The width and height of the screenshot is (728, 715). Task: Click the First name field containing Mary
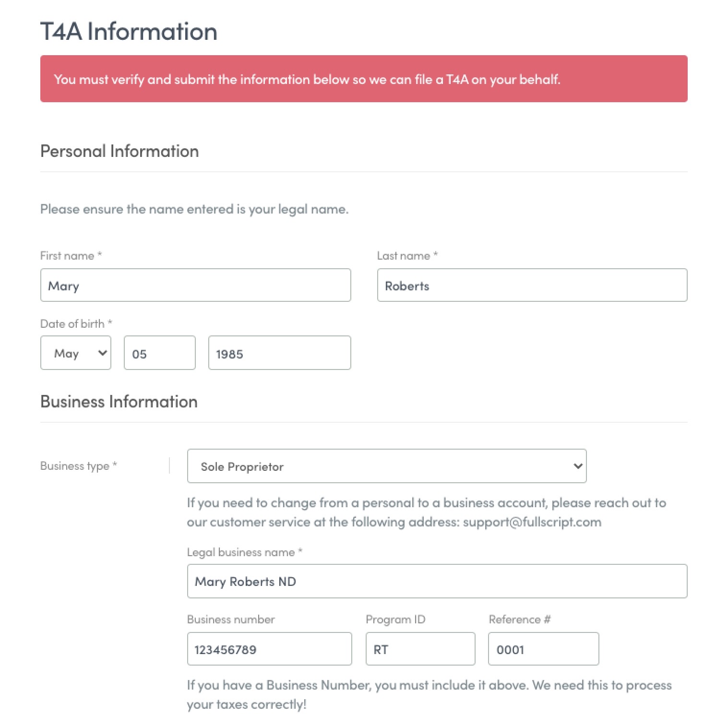195,285
